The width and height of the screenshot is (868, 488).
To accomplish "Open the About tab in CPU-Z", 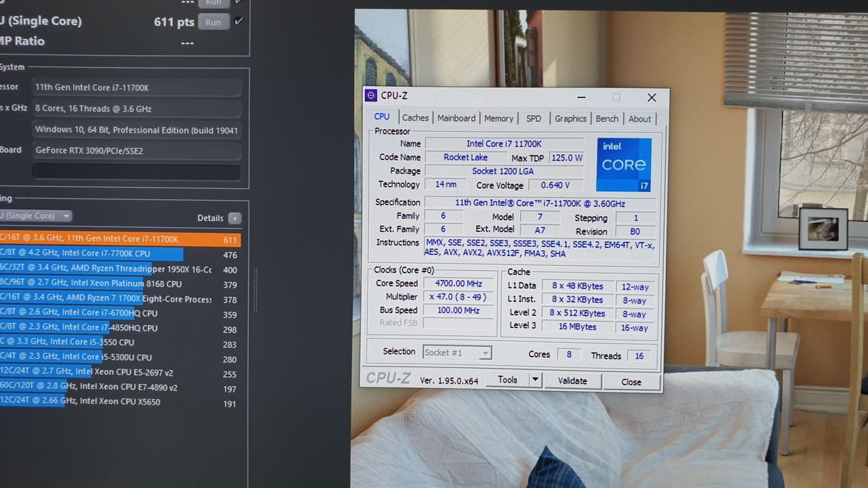I will 639,119.
